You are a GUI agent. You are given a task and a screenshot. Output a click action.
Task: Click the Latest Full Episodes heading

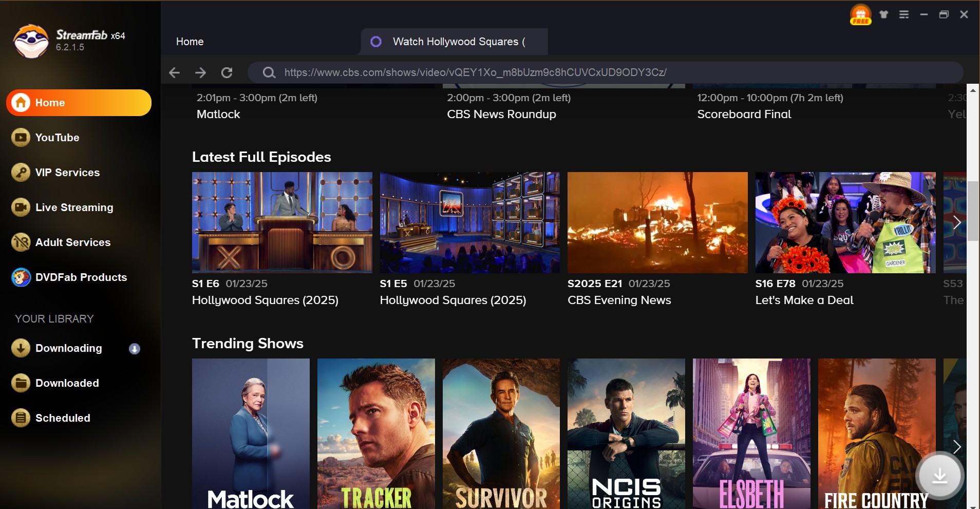(x=261, y=157)
